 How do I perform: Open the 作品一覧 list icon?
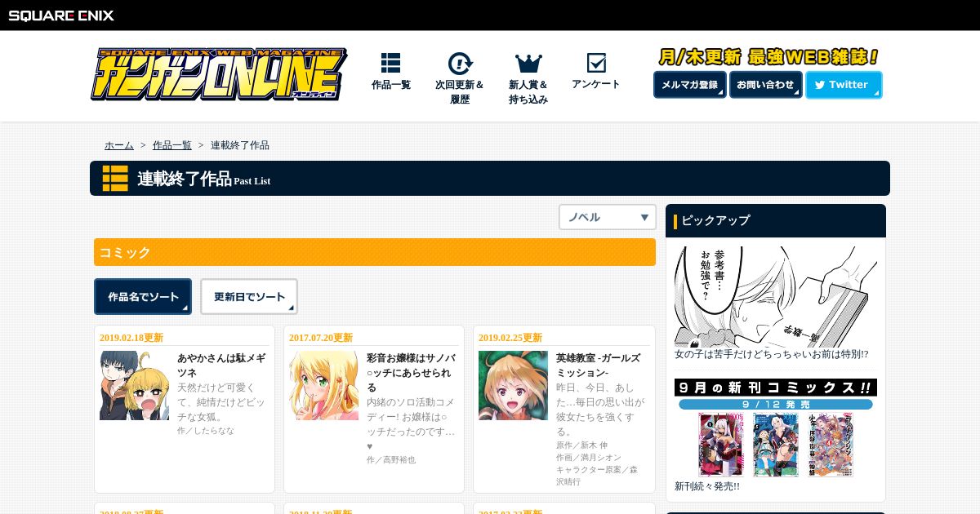[390, 63]
